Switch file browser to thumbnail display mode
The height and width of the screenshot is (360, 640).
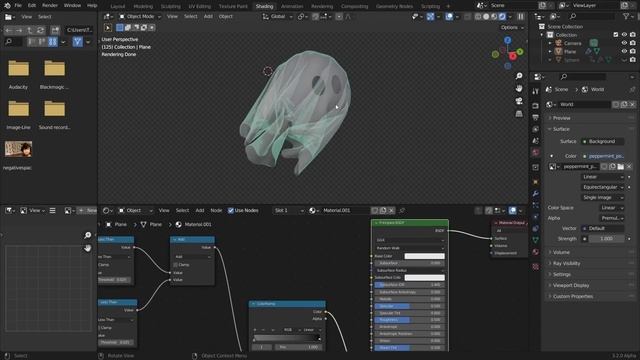53,42
